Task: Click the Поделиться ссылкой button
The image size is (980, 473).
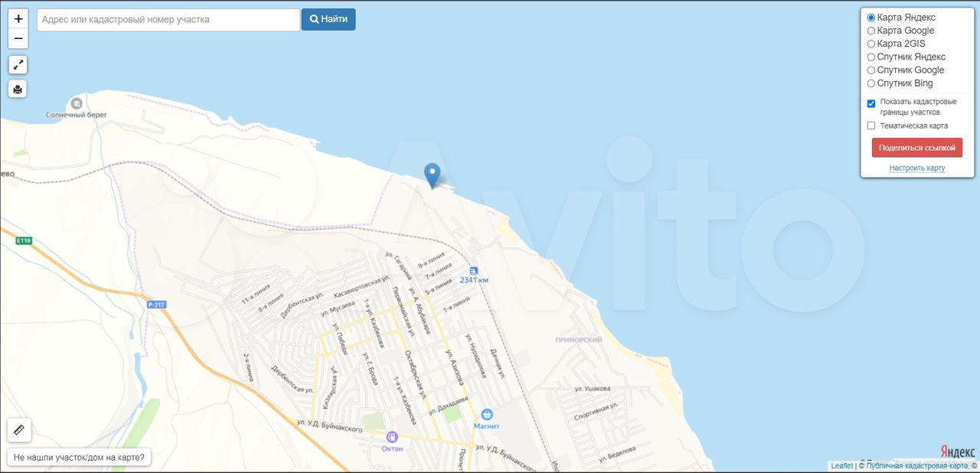Action: pos(917,148)
